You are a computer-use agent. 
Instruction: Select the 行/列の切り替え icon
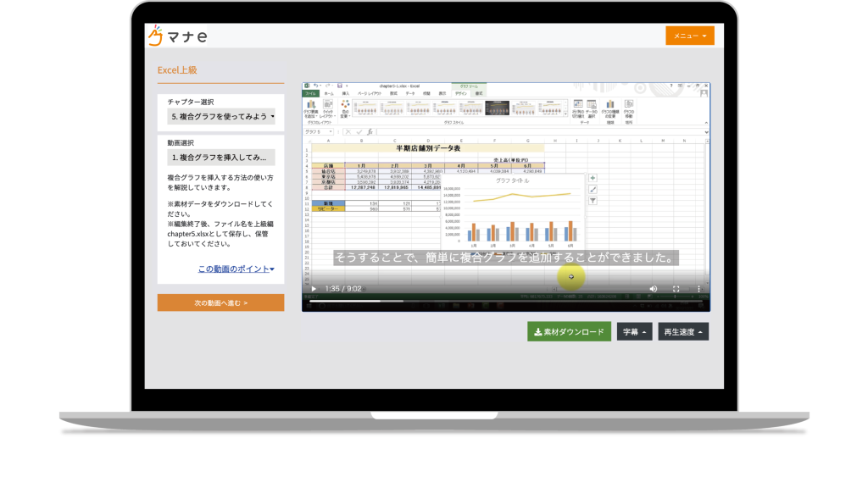576,106
